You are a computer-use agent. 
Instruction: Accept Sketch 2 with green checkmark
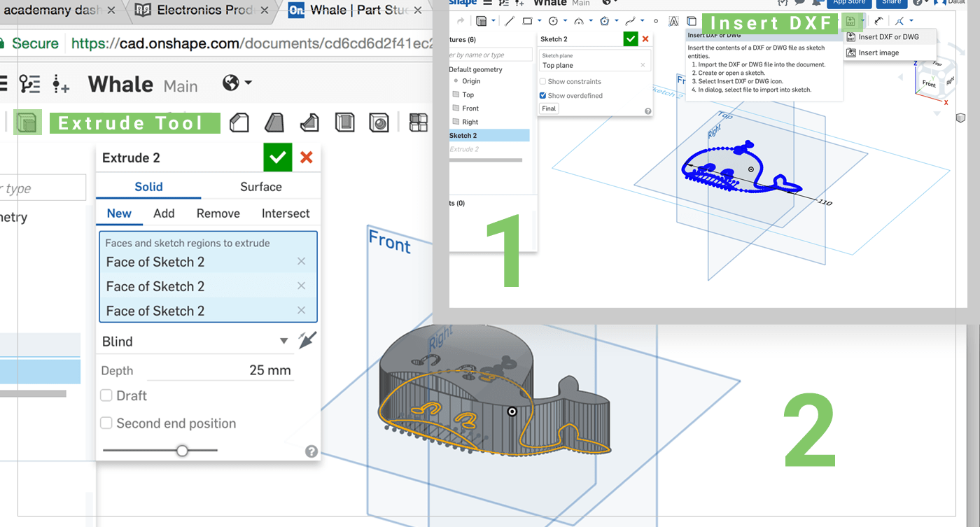(631, 39)
